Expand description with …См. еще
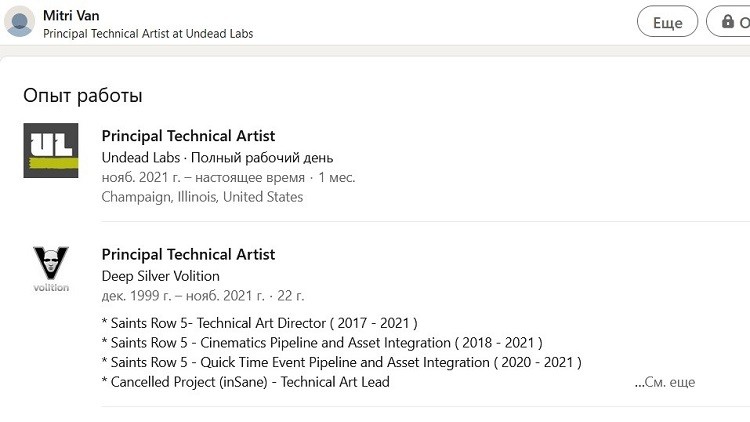 [x=665, y=382]
